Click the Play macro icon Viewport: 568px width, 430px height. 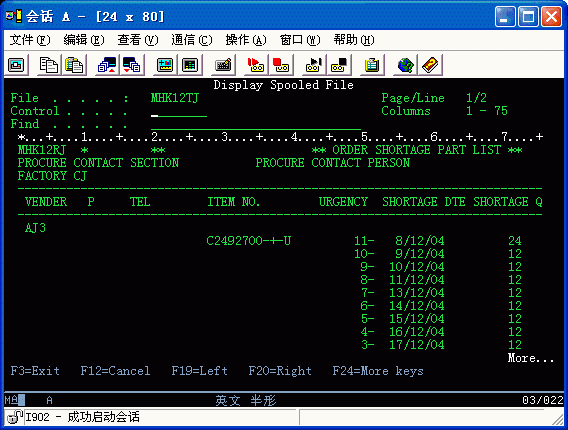[x=314, y=65]
